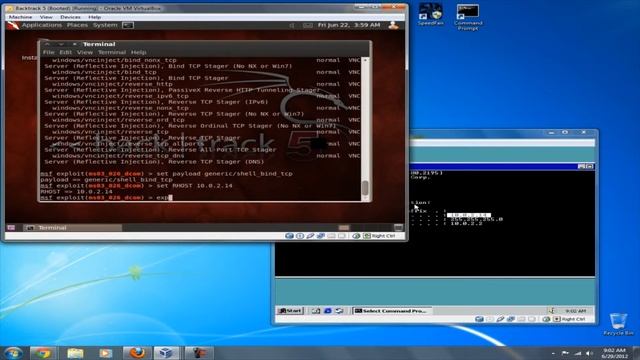Click hard disk indicator in Backtrack VM status bar

289,236
